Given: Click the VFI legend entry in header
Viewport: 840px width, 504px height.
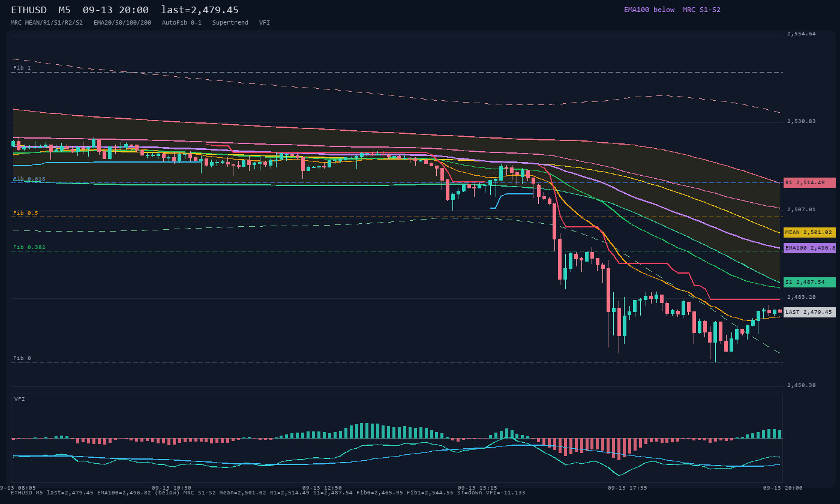Looking at the screenshot, I should [x=265, y=22].
